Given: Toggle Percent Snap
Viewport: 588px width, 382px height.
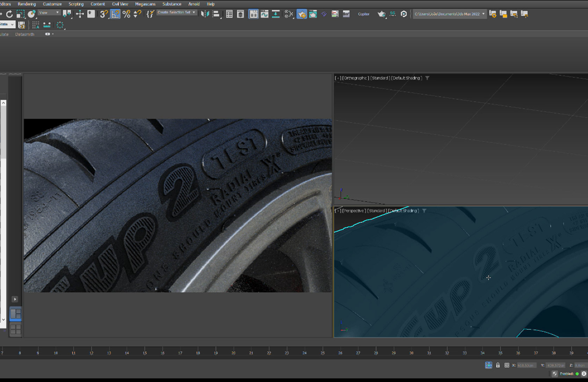Looking at the screenshot, I should [x=126, y=14].
